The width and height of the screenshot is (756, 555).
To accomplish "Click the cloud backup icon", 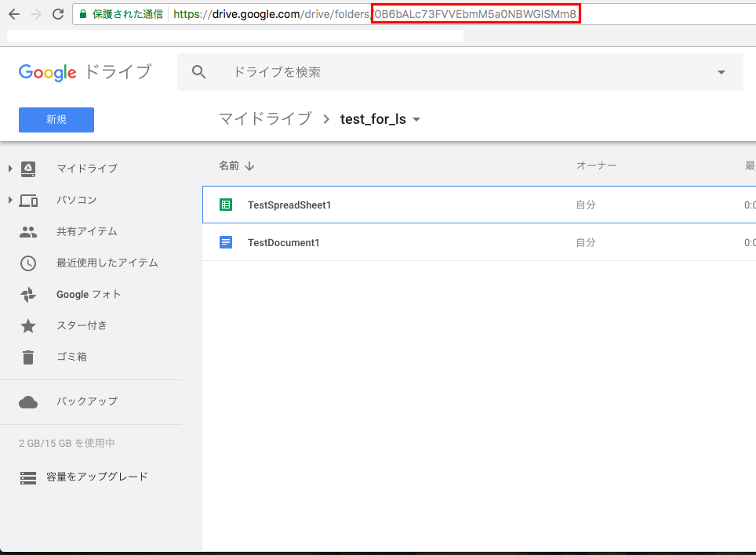I will click(x=28, y=401).
